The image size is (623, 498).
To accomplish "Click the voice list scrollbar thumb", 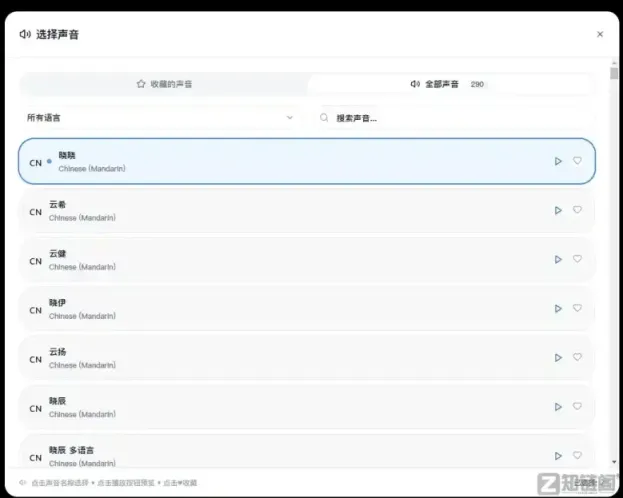I will click(x=614, y=73).
